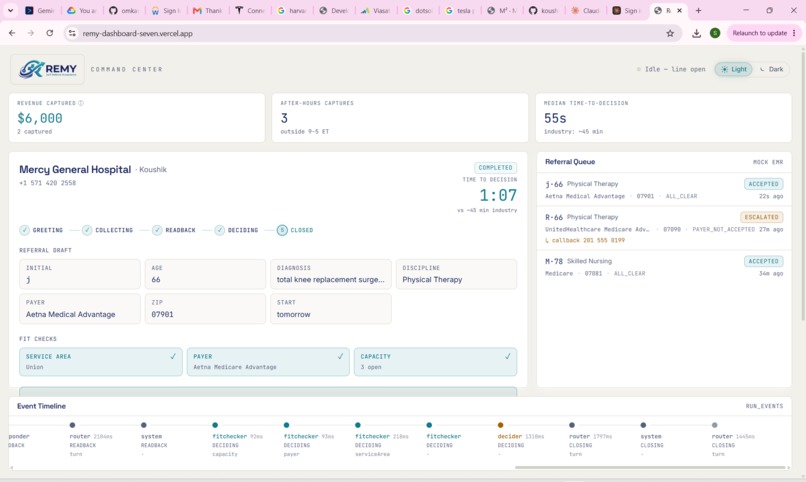This screenshot has width=806, height=482.
Task: Select the router 1797ms closing marker
Action: tap(572, 425)
